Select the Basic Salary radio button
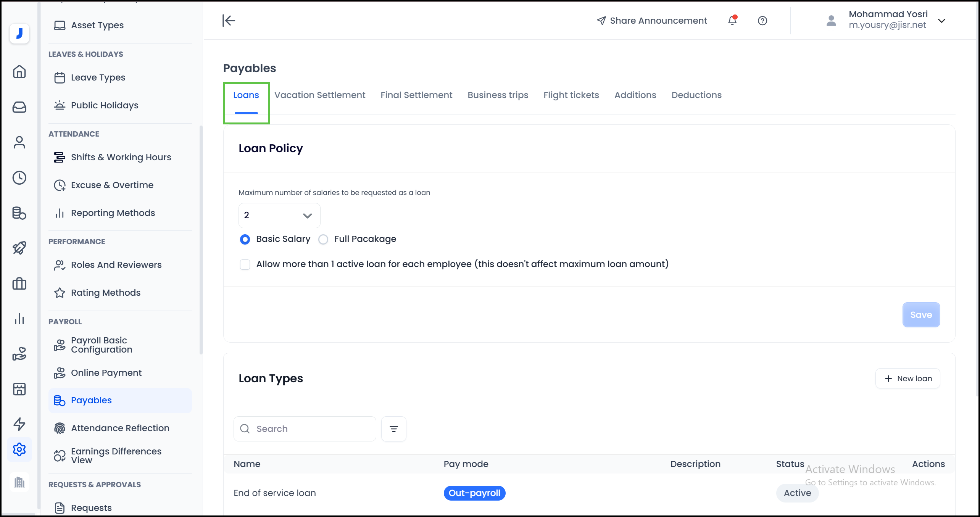This screenshot has width=980, height=517. pyautogui.click(x=245, y=239)
